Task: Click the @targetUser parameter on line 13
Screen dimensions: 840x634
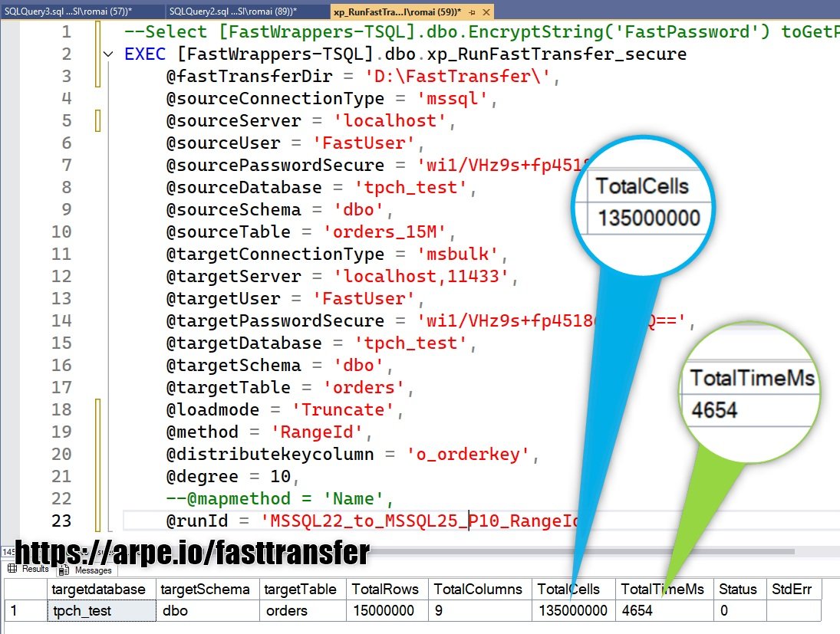Action: click(x=223, y=298)
